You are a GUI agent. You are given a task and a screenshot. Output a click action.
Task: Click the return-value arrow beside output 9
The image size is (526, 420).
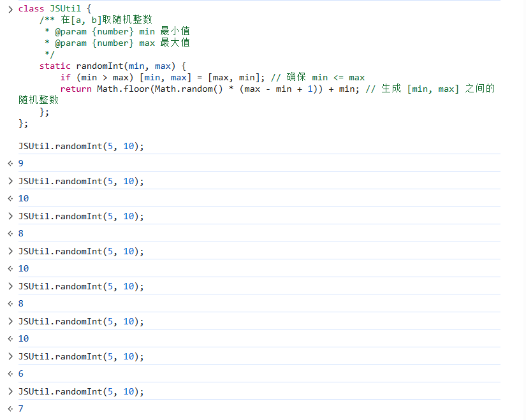(10, 163)
